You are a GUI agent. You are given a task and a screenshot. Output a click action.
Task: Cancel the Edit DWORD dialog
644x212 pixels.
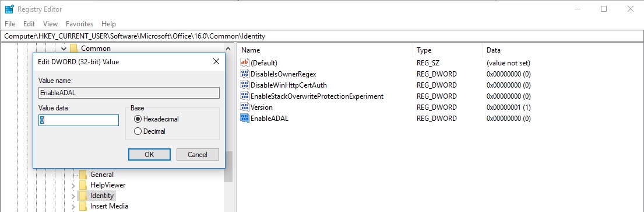tap(198, 155)
